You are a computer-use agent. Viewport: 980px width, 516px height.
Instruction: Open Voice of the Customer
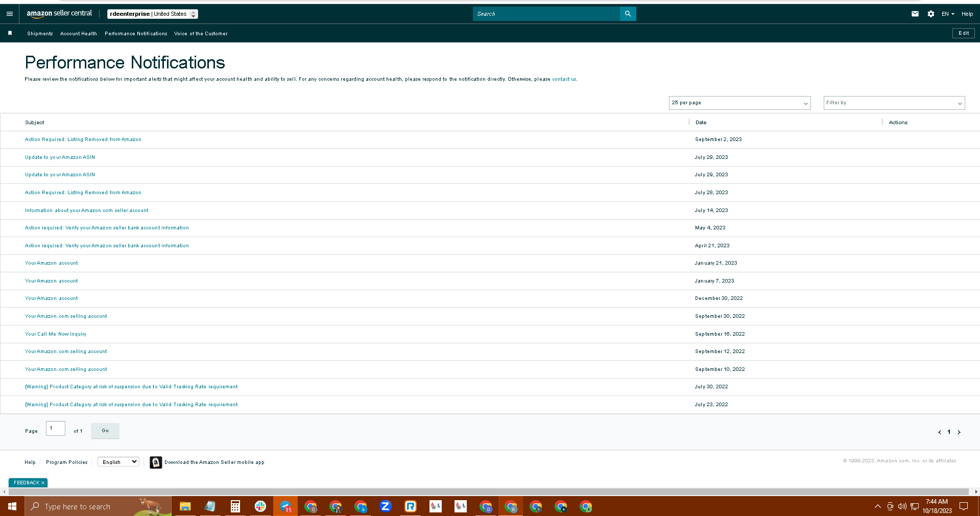(x=201, y=34)
